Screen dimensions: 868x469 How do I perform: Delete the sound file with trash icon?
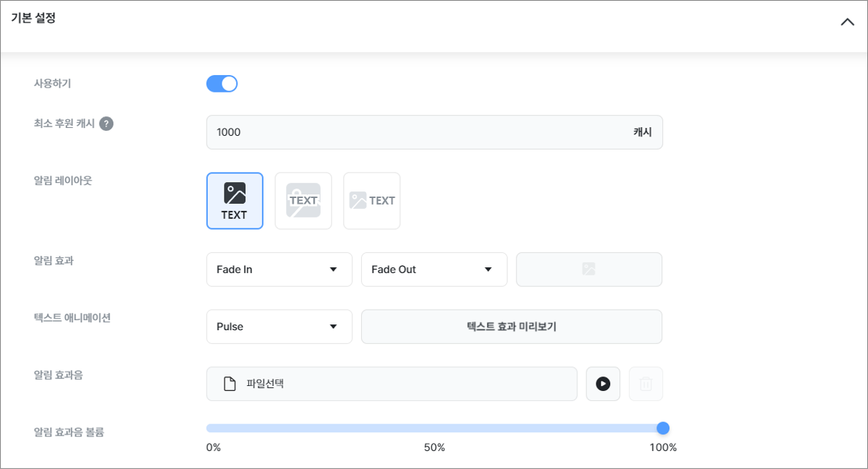pos(646,384)
